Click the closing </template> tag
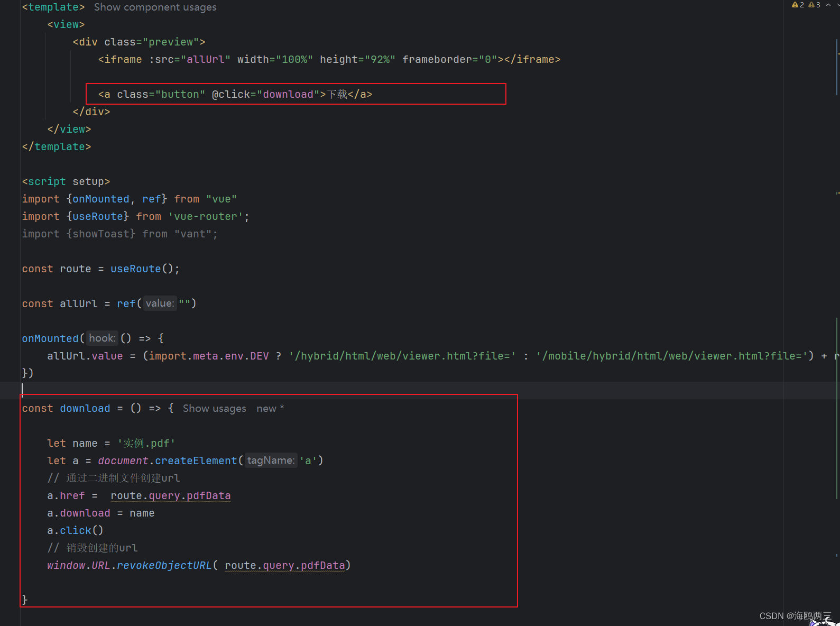This screenshot has width=840, height=626. pos(57,147)
